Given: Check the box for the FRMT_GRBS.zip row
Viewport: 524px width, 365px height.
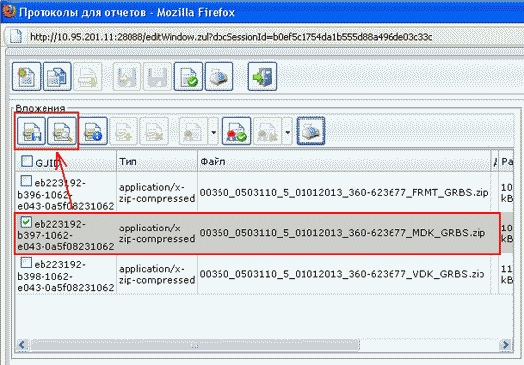Looking at the screenshot, I should [26, 181].
